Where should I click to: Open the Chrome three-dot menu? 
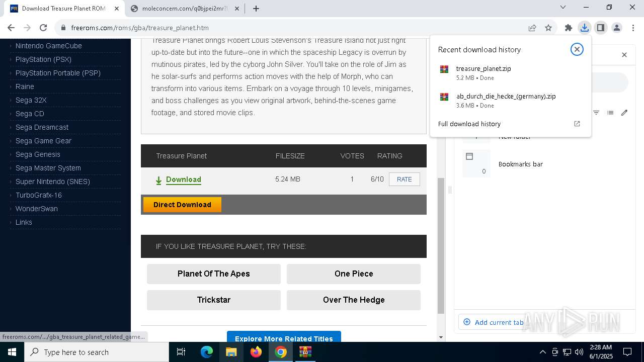point(633,28)
